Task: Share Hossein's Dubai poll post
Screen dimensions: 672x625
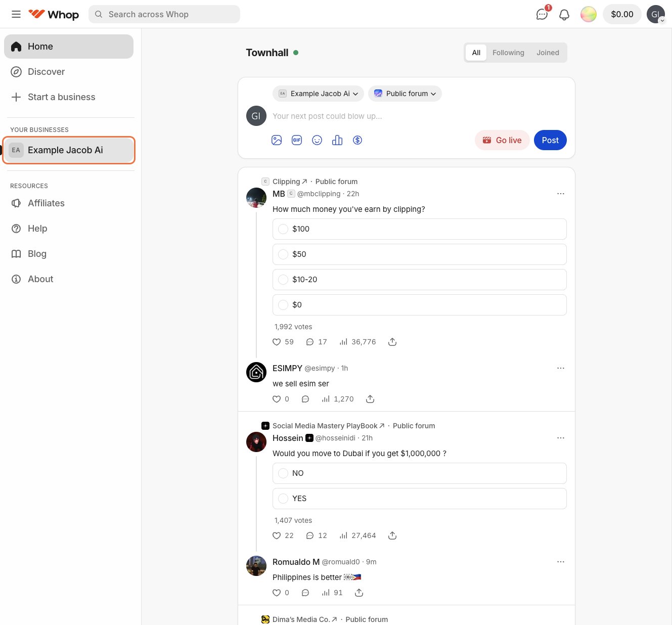Action: tap(392, 535)
